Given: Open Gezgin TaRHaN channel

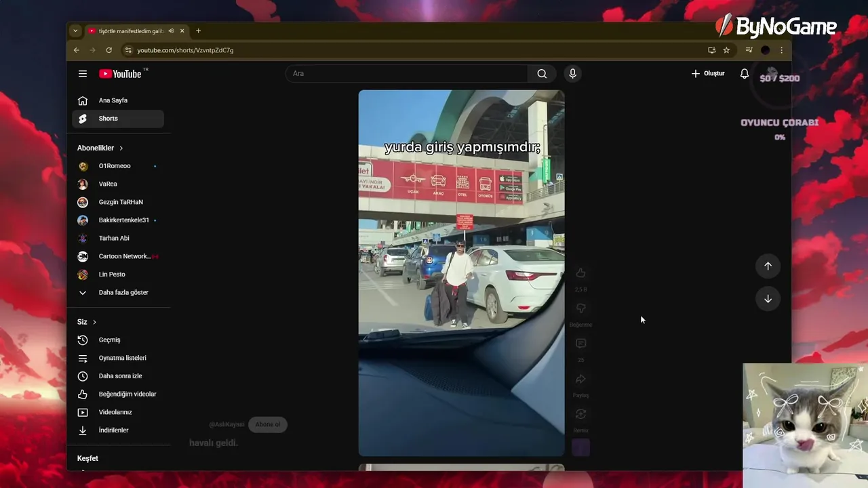Looking at the screenshot, I should click(118, 202).
